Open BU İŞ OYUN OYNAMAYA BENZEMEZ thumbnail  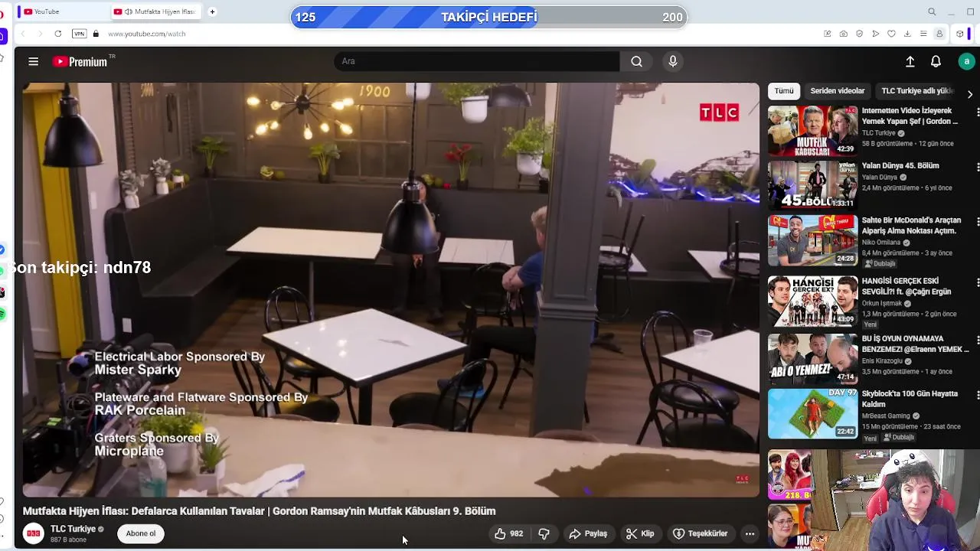coord(812,358)
